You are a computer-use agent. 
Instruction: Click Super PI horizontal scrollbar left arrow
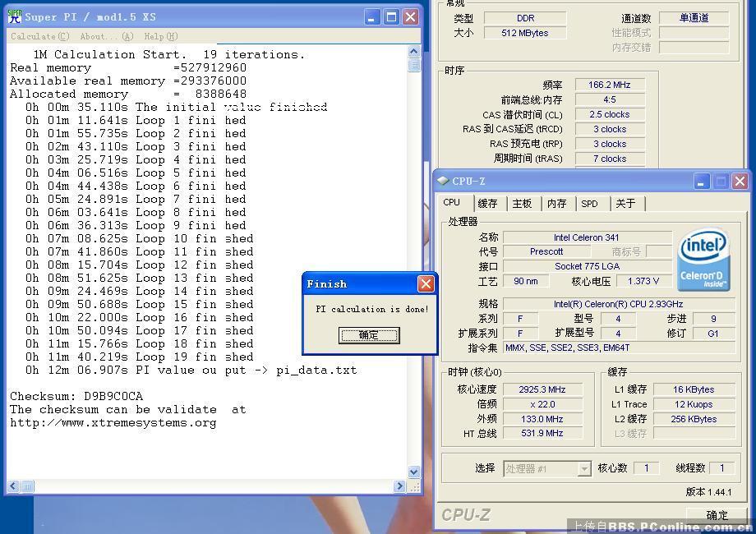coord(13,486)
